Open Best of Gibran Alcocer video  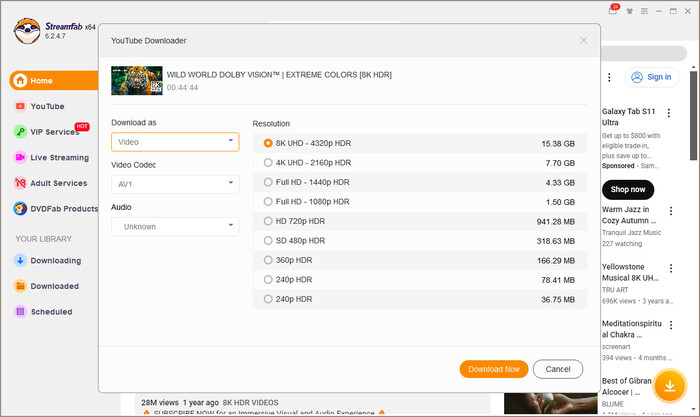(x=626, y=386)
